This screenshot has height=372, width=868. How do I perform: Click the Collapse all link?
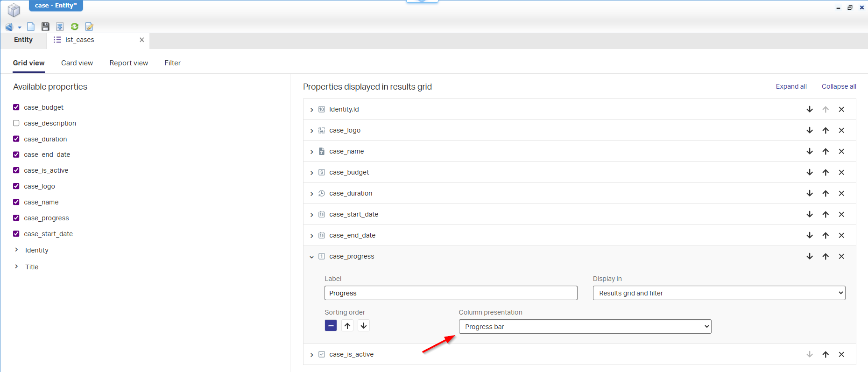click(839, 86)
